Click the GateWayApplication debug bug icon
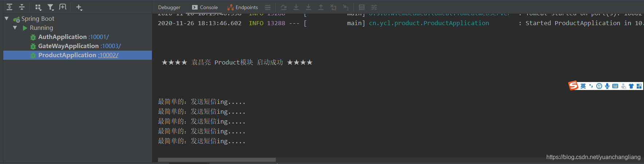Image resolution: width=644 pixels, height=164 pixels. click(x=33, y=46)
